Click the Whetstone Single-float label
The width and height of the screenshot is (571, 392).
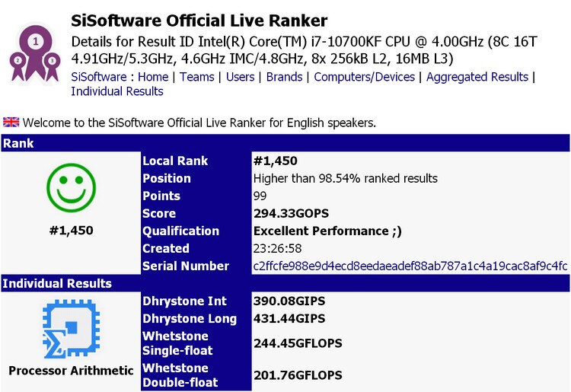[x=177, y=343]
